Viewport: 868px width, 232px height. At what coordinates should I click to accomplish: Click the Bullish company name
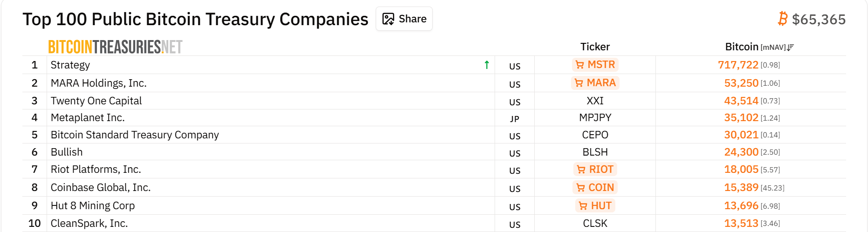pyautogui.click(x=67, y=152)
